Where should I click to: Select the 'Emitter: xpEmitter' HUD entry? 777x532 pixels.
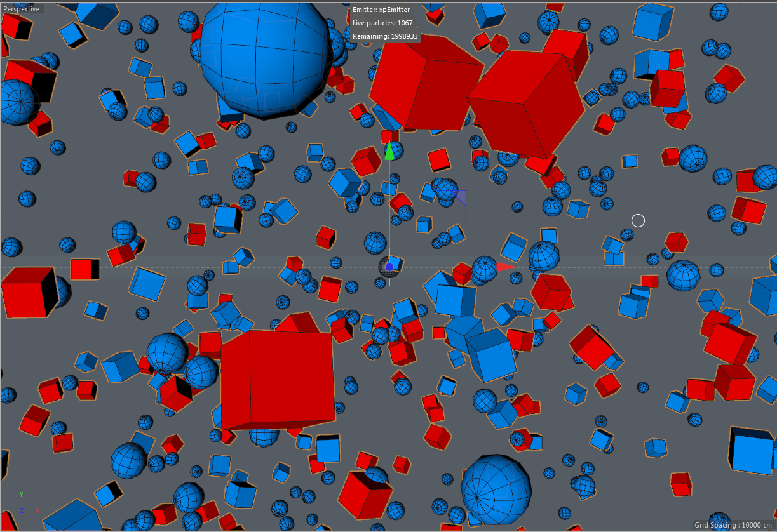point(381,10)
